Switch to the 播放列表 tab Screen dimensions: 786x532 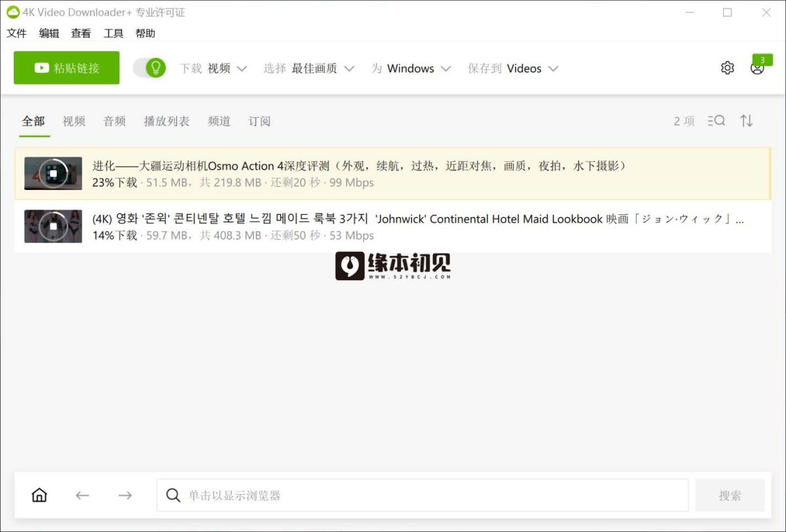click(x=167, y=121)
